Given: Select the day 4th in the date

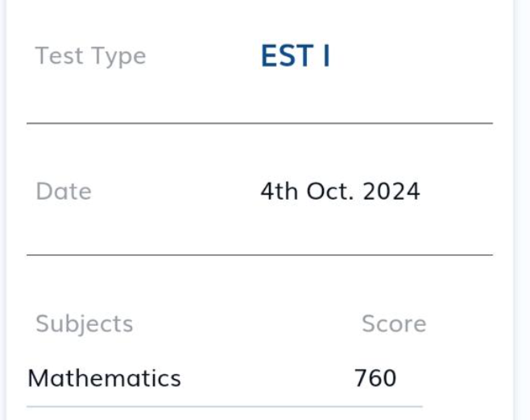Looking at the screenshot, I should (x=279, y=191).
